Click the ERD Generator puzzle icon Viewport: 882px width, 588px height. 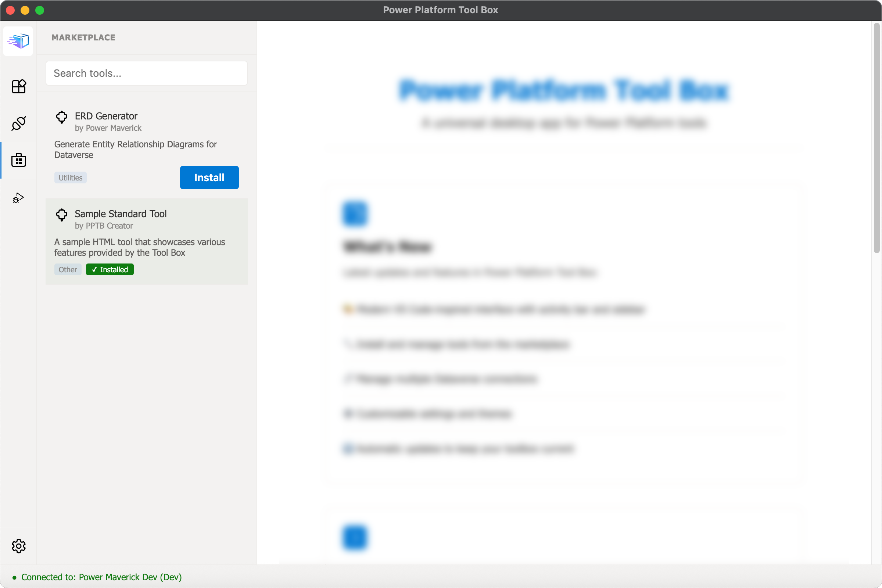[x=61, y=117]
